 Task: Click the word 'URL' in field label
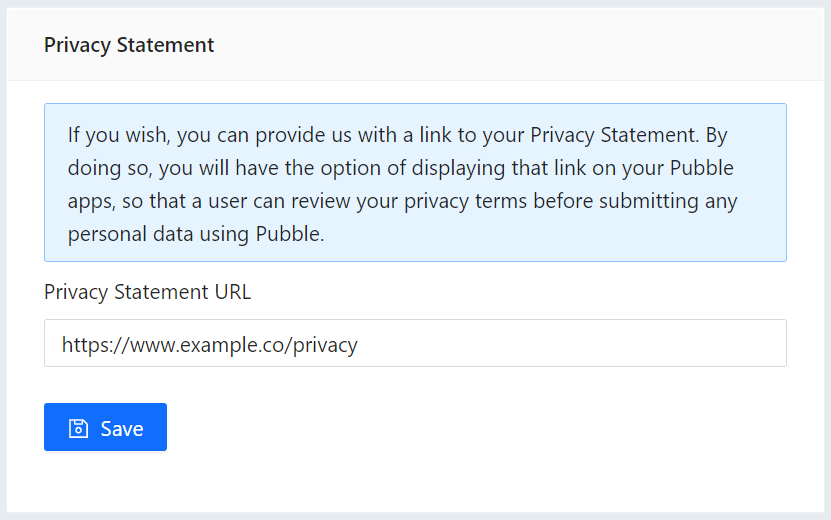coord(230,292)
